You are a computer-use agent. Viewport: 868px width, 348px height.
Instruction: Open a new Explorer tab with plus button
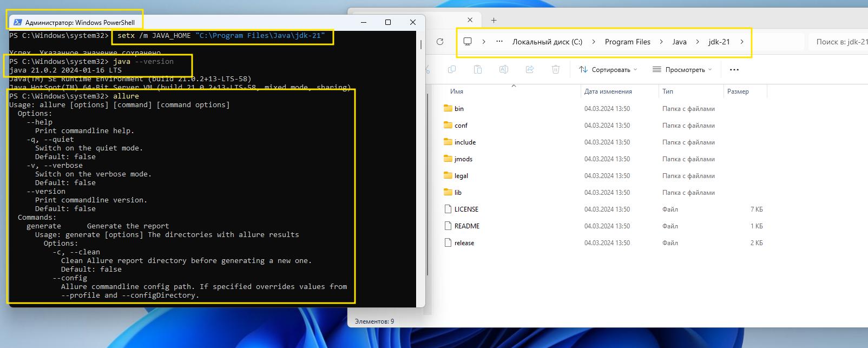coord(494,20)
